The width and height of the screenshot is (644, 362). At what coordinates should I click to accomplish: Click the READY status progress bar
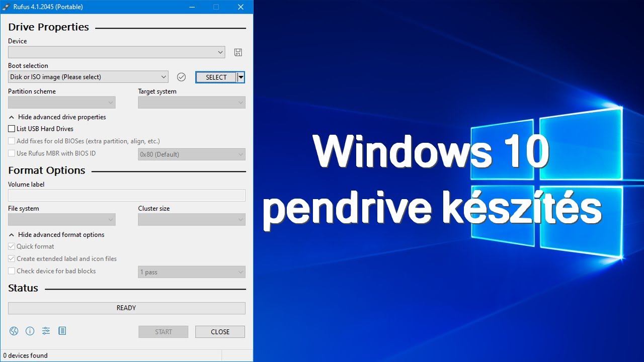point(127,308)
